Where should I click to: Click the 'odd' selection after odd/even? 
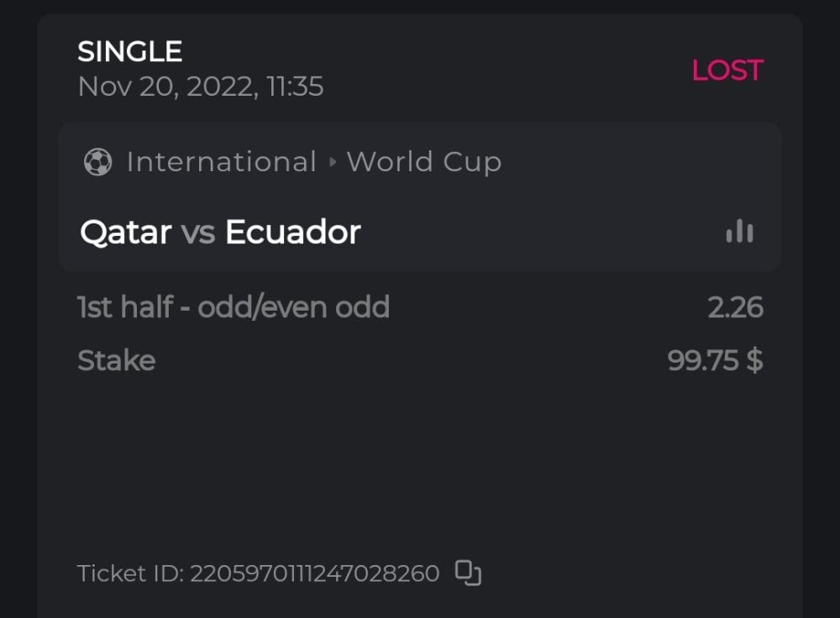click(362, 308)
